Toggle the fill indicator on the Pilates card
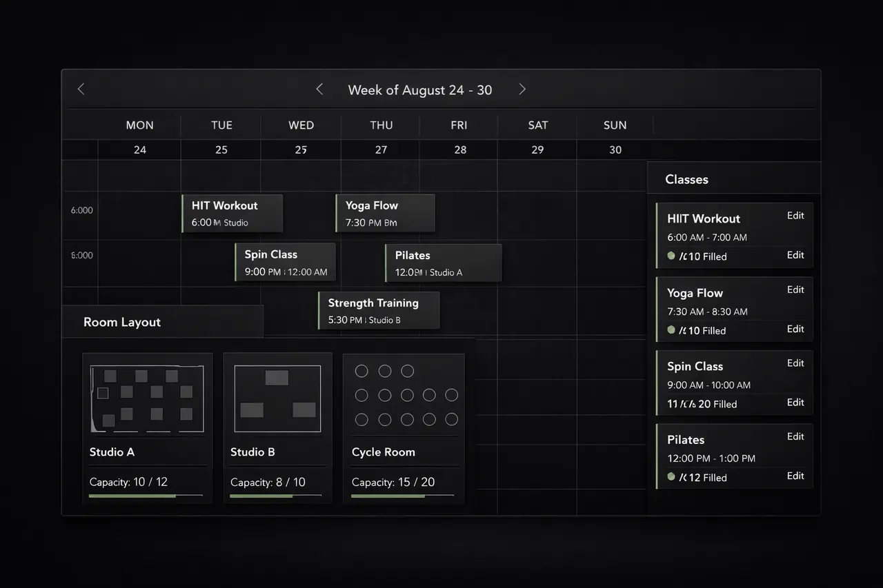 tap(671, 477)
